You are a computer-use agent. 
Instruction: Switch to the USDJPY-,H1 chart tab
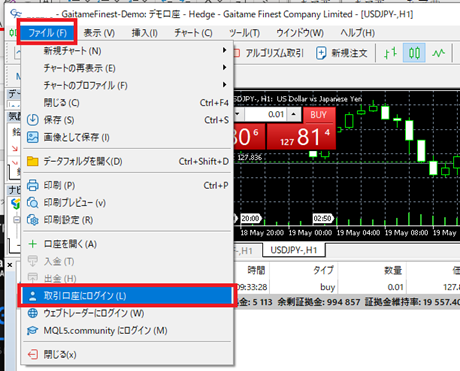tap(294, 250)
